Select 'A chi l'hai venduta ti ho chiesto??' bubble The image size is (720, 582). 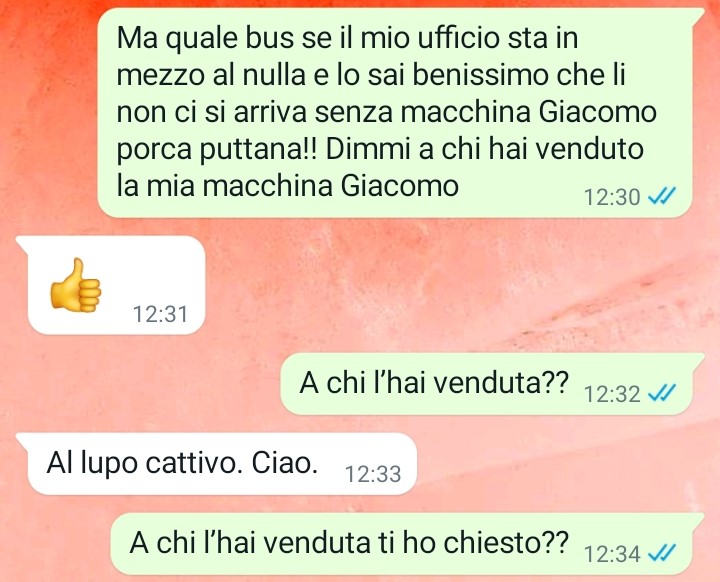408,543
